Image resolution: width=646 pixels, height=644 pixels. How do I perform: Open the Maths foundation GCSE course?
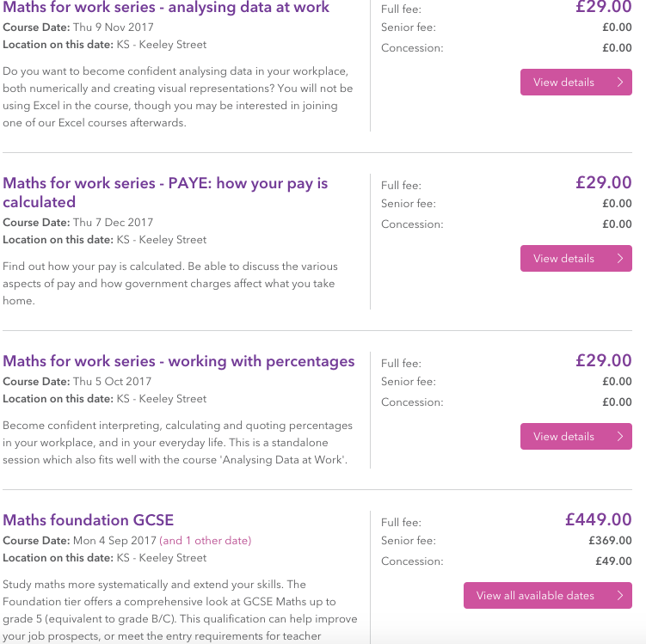click(x=89, y=520)
